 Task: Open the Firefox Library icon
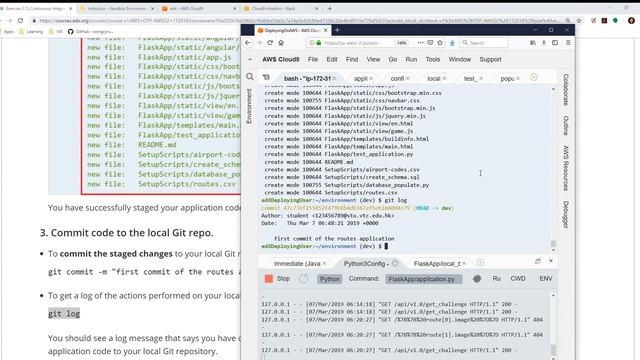(x=533, y=42)
